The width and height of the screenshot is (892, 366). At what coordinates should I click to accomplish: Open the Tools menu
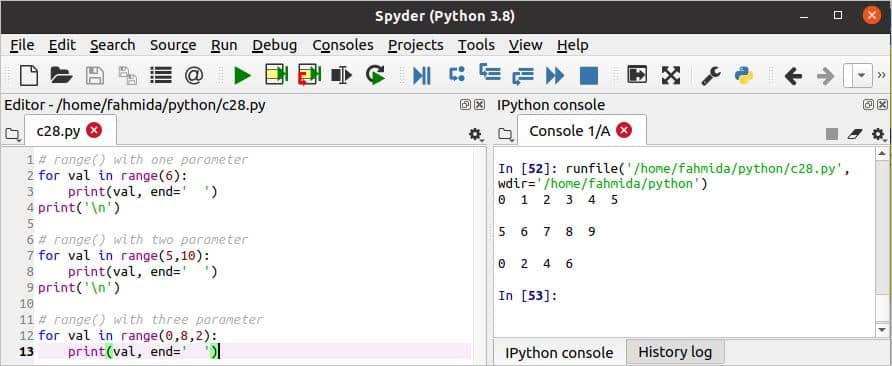476,45
